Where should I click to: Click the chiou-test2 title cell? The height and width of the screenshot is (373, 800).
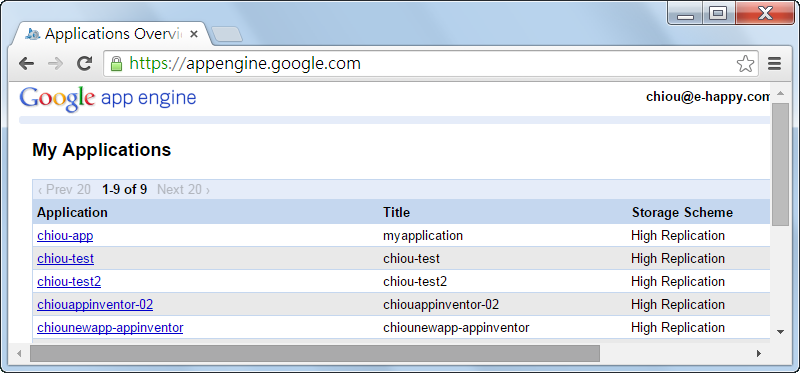(415, 282)
